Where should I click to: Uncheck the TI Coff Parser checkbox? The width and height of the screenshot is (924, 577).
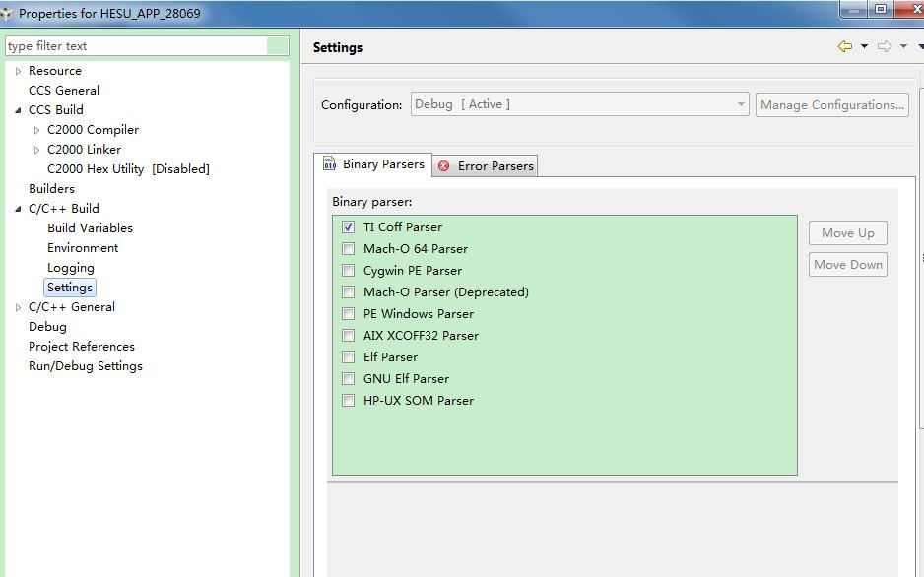(x=349, y=226)
